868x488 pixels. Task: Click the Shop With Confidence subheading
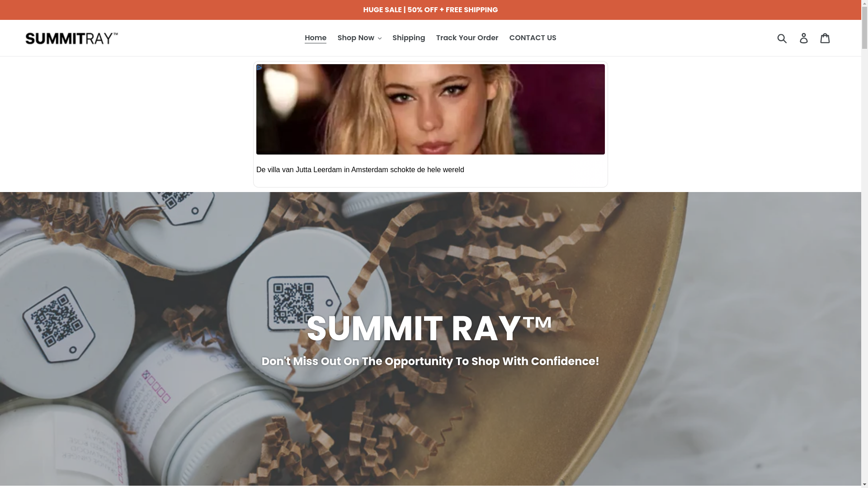point(430,361)
